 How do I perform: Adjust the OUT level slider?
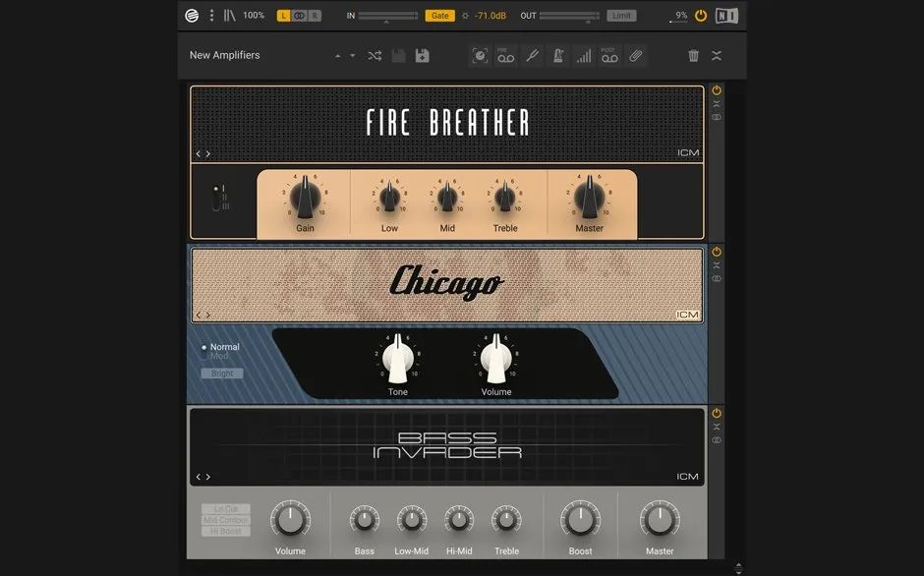point(569,16)
